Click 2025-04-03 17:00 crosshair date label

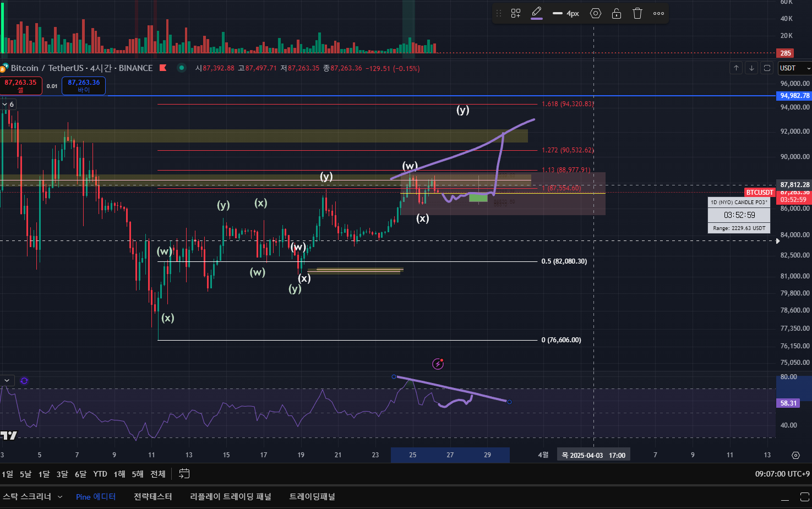(593, 455)
